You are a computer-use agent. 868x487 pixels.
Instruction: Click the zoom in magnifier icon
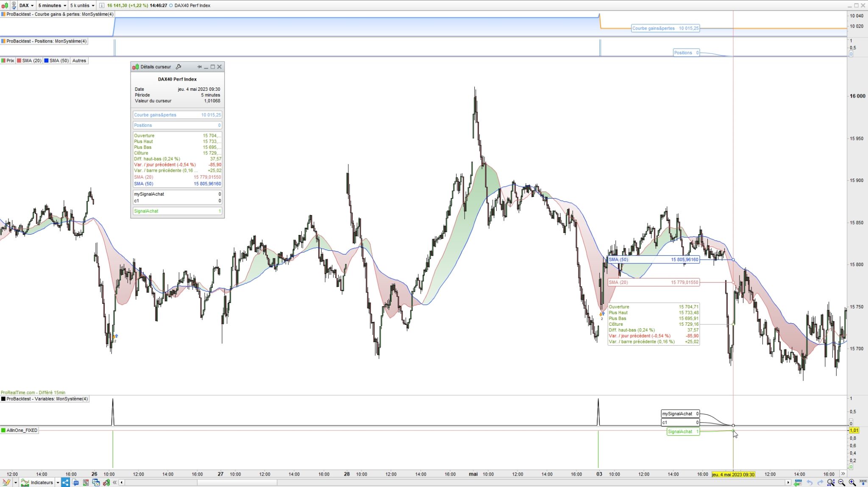pyautogui.click(x=852, y=482)
